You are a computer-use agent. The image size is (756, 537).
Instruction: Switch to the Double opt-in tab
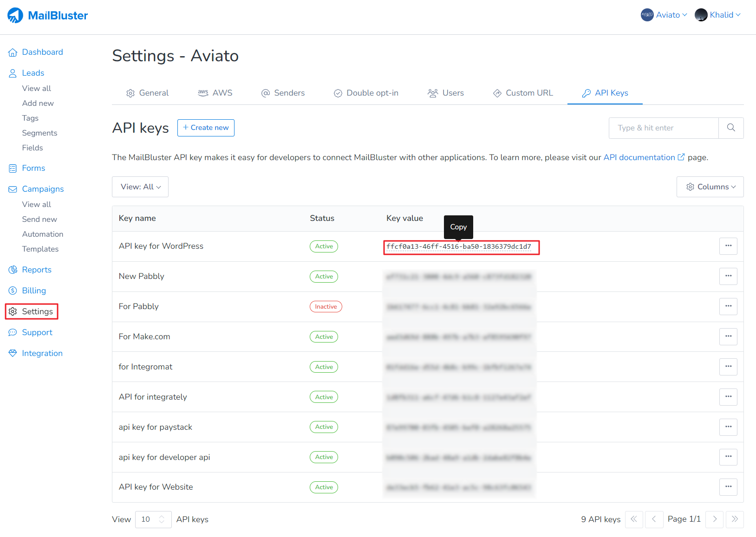(x=366, y=93)
